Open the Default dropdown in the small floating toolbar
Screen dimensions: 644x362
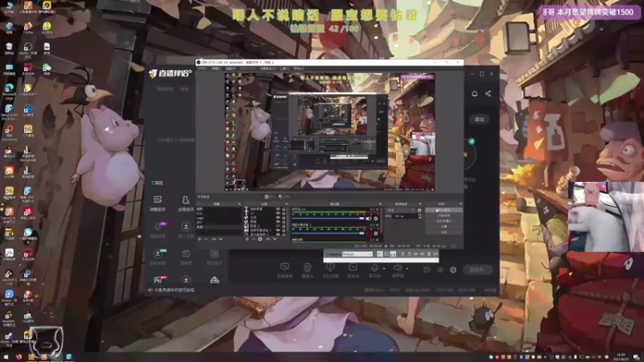[x=357, y=254]
